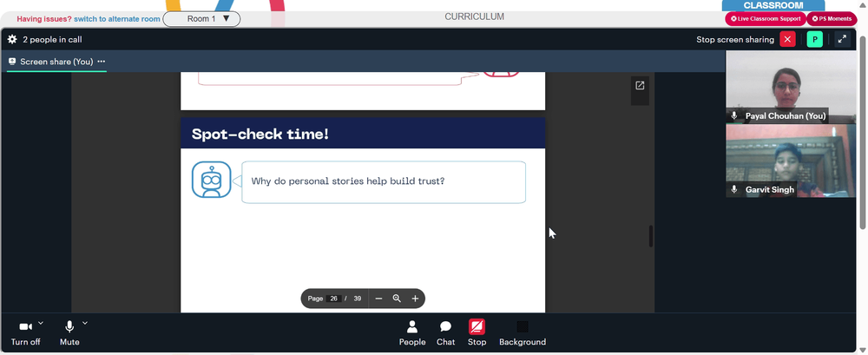Click the total pages value 39

[x=357, y=299]
